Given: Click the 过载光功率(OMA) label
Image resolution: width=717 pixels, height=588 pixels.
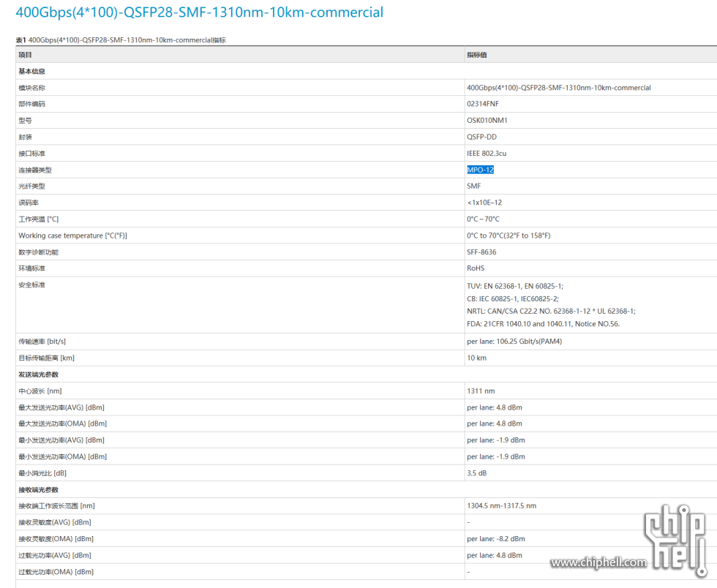Looking at the screenshot, I should 56,573.
